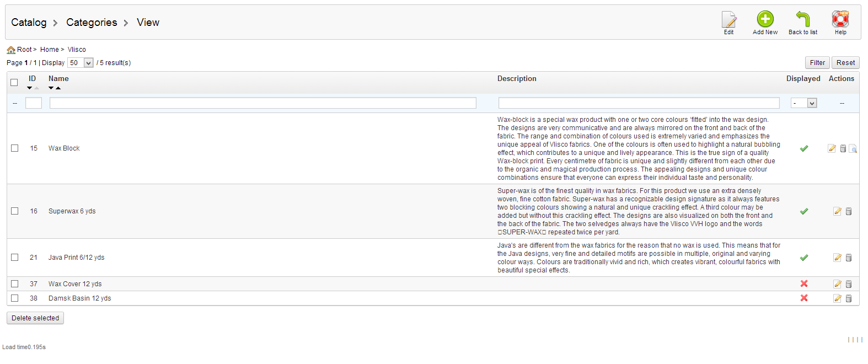The image size is (868, 364).
Task: Delete Damsk Basin 12 yds trash icon
Action: (x=849, y=298)
